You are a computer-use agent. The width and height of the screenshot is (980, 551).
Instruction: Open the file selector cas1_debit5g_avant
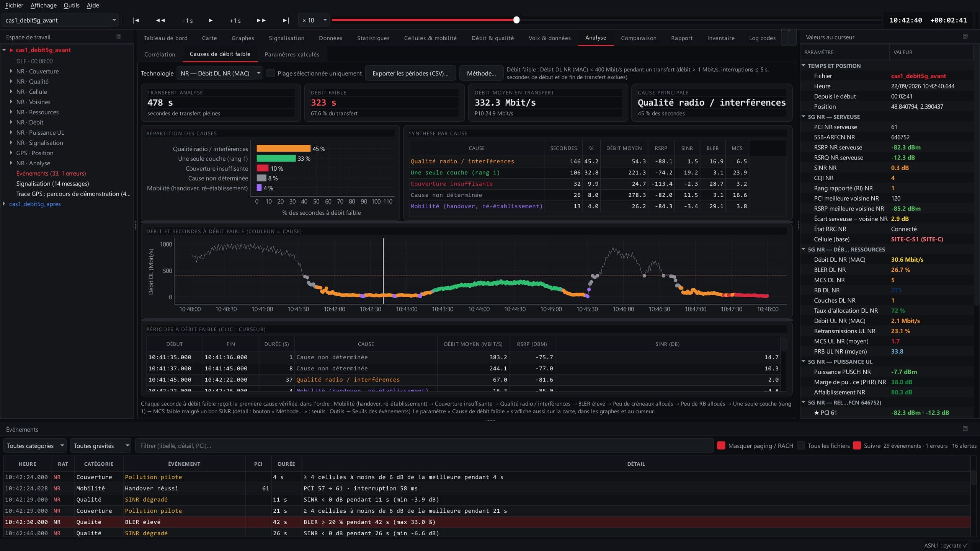(60, 20)
